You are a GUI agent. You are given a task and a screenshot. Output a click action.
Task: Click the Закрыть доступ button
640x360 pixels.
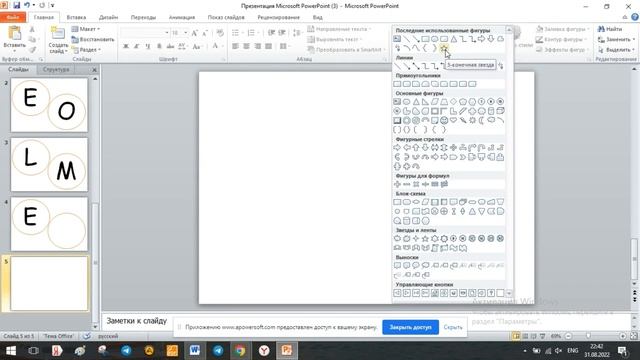(410, 327)
